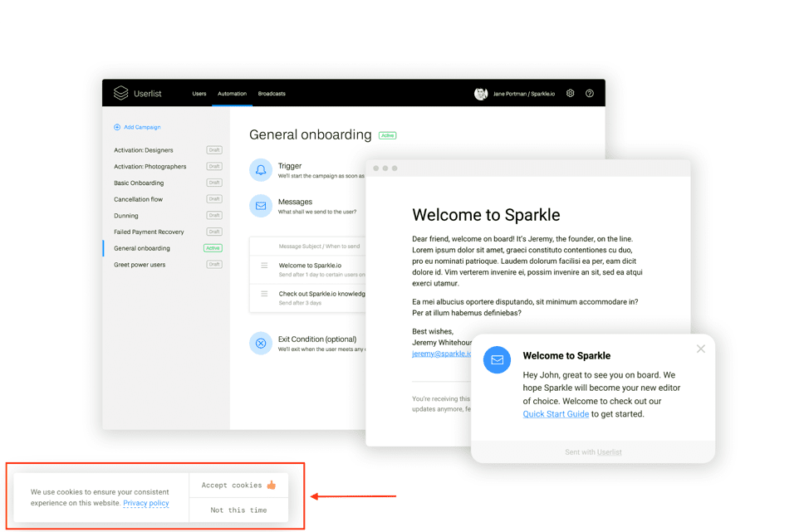Open the Welcome to Sparkle.io message row
The width and height of the screenshot is (809, 532).
307,270
